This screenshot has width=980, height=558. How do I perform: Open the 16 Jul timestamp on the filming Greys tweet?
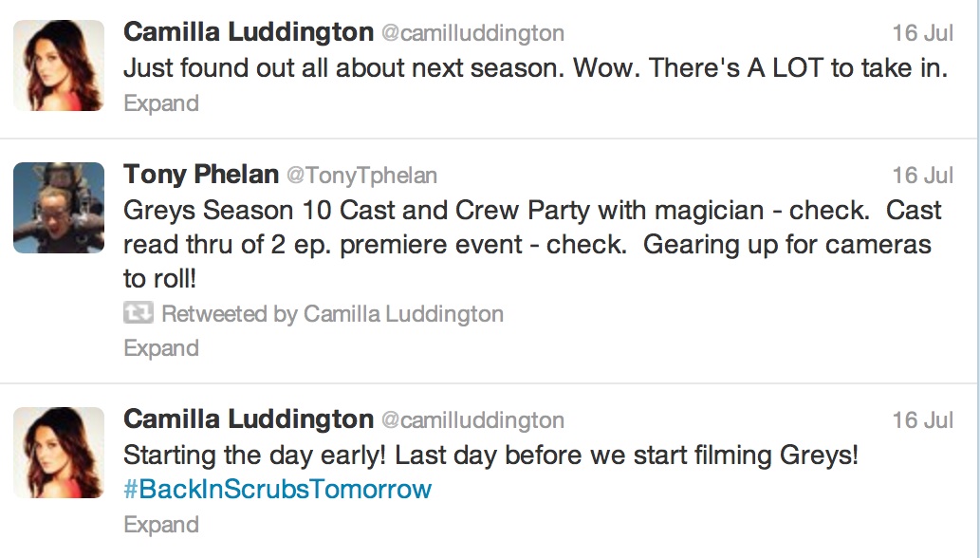pos(922,420)
